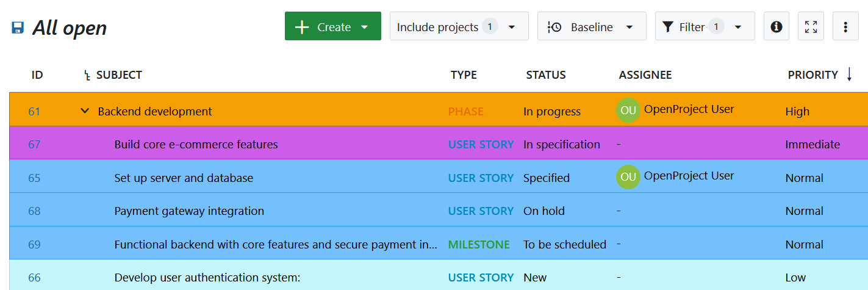This screenshot has width=868, height=290.
Task: Click 'On hold' status of row 68
Action: click(543, 211)
